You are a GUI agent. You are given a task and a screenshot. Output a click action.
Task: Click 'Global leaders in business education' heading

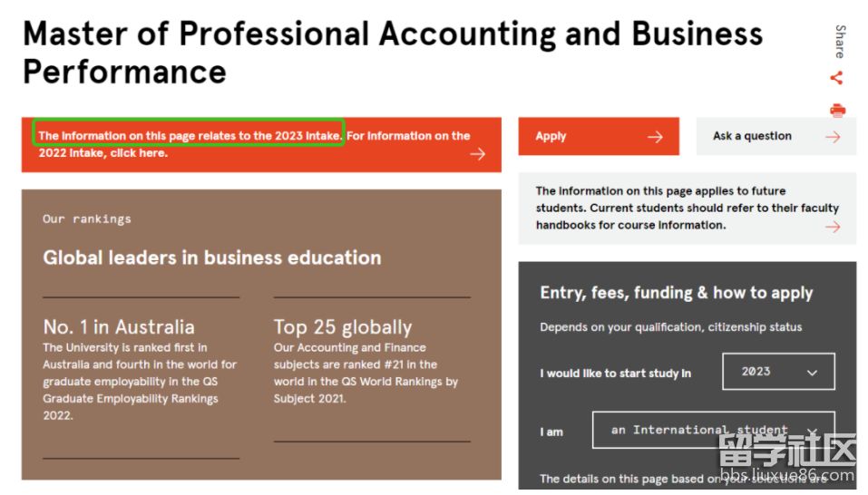[x=212, y=257]
